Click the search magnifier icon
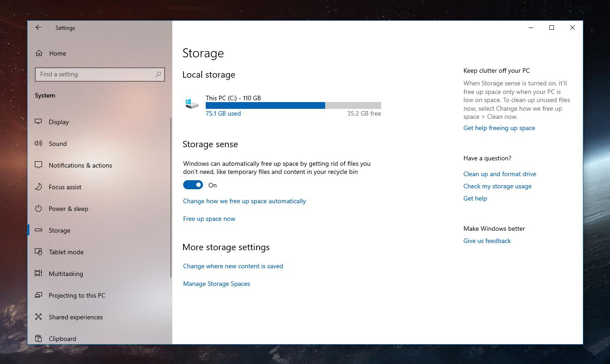 158,75
